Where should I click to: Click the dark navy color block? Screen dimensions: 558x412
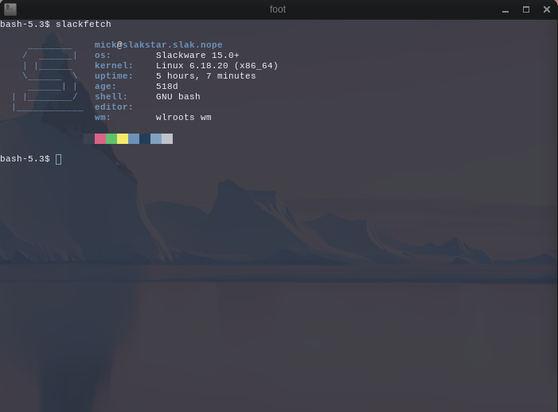[145, 139]
